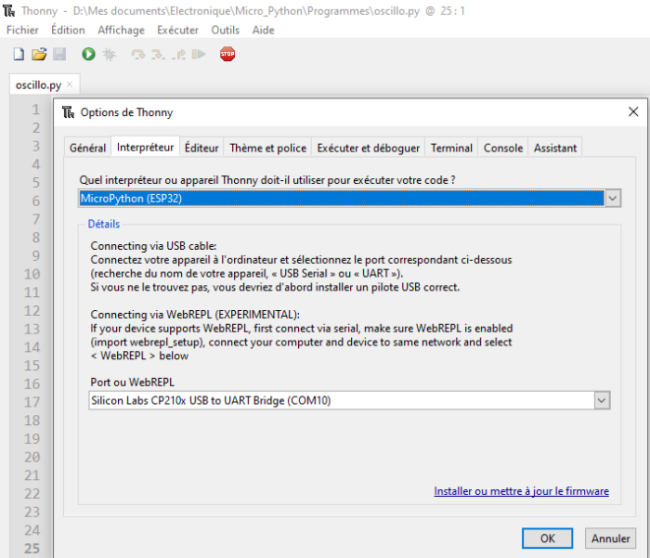Open the Aide menu
This screenshot has height=558, width=650.
point(263,30)
